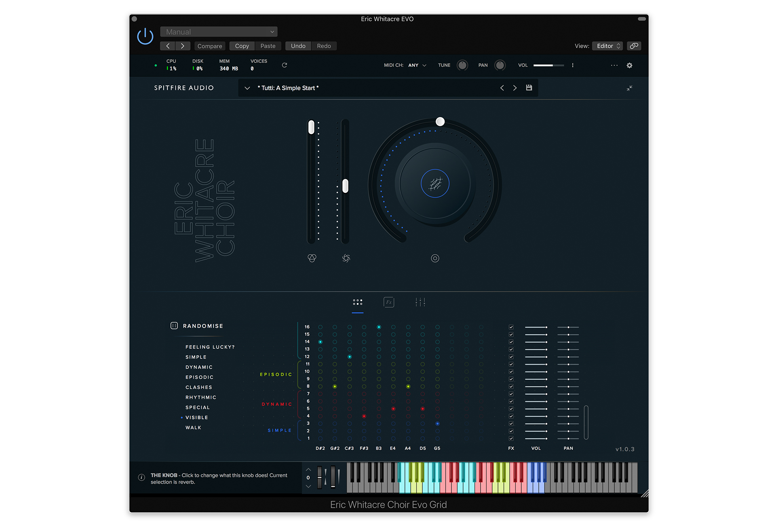Select the FEELING LUCKY? randomise option
Viewport: 776px width, 532px height.
(210, 347)
